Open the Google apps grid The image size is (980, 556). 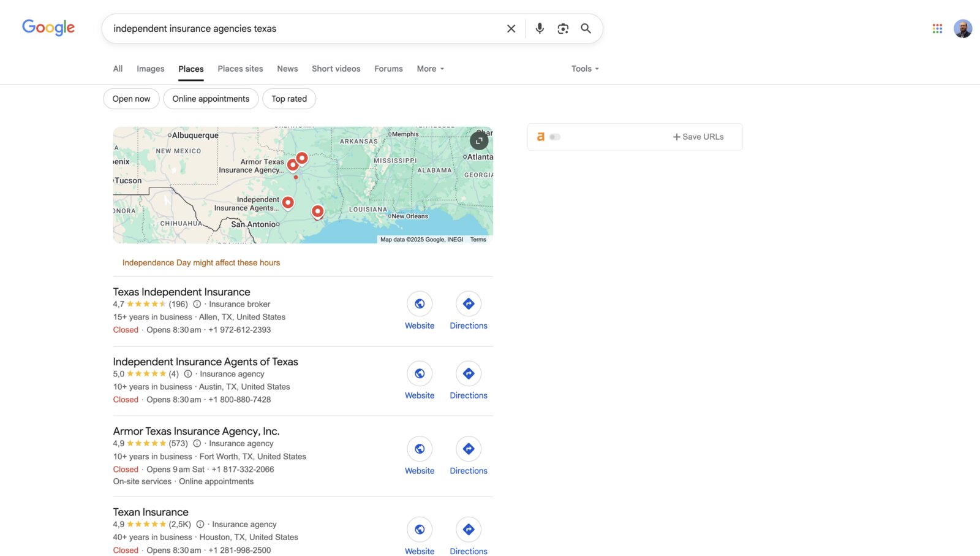click(937, 28)
